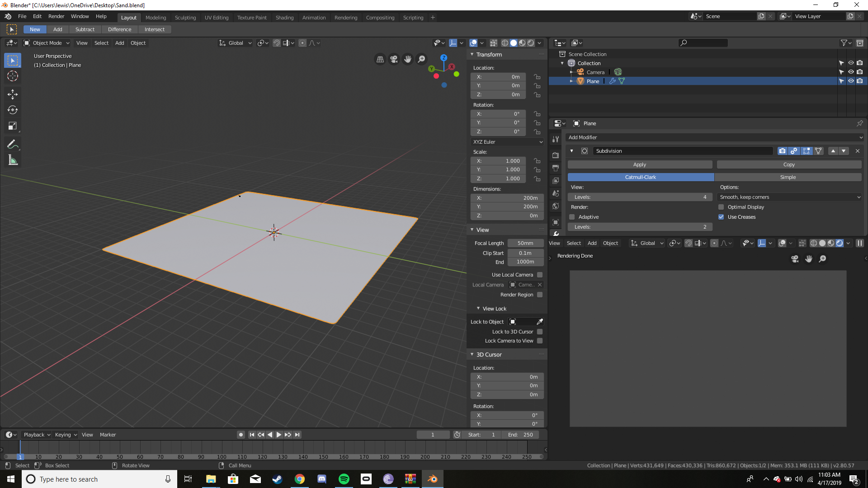Play animation in the timeline
This screenshot has height=488, width=868.
pyautogui.click(x=279, y=435)
